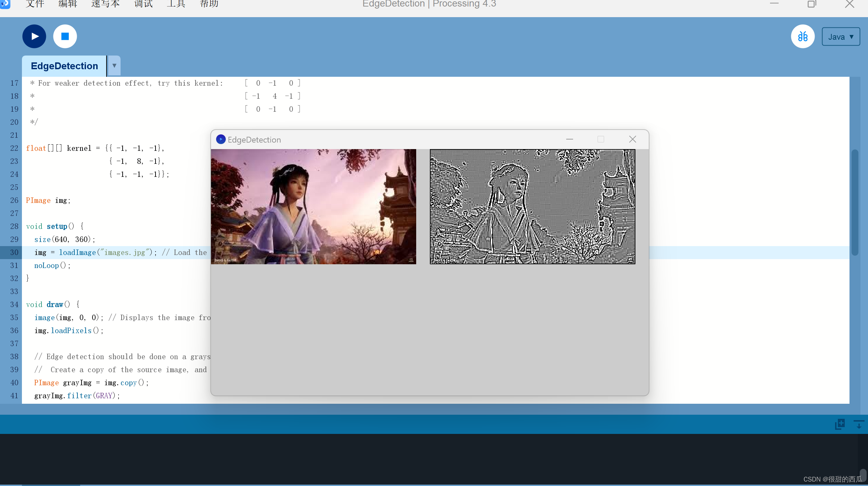This screenshot has width=868, height=486.
Task: Close the Processing main window
Action: click(850, 4)
